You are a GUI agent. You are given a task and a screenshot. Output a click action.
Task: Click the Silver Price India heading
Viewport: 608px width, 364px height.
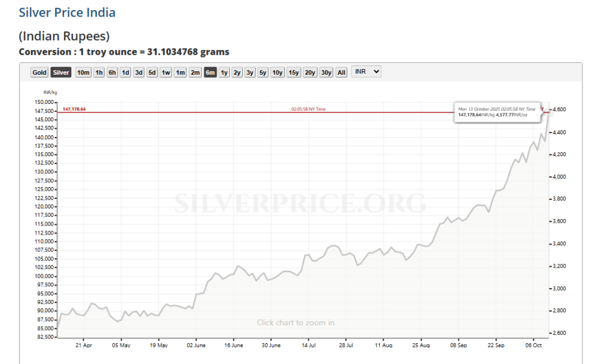coord(67,12)
